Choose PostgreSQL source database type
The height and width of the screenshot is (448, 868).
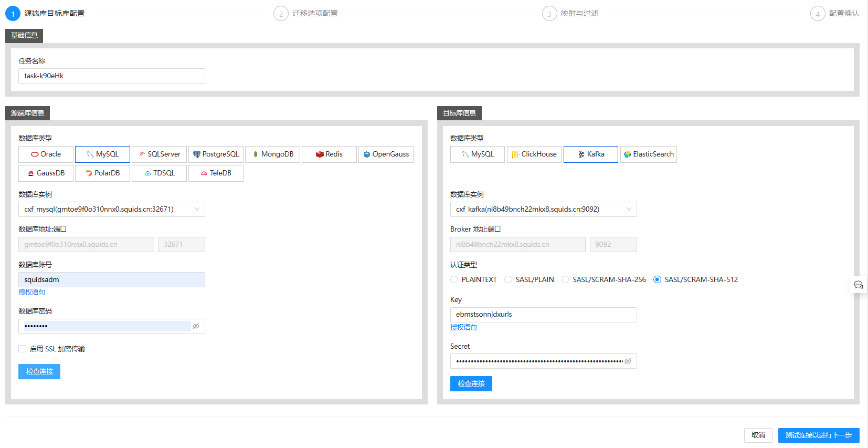click(216, 154)
